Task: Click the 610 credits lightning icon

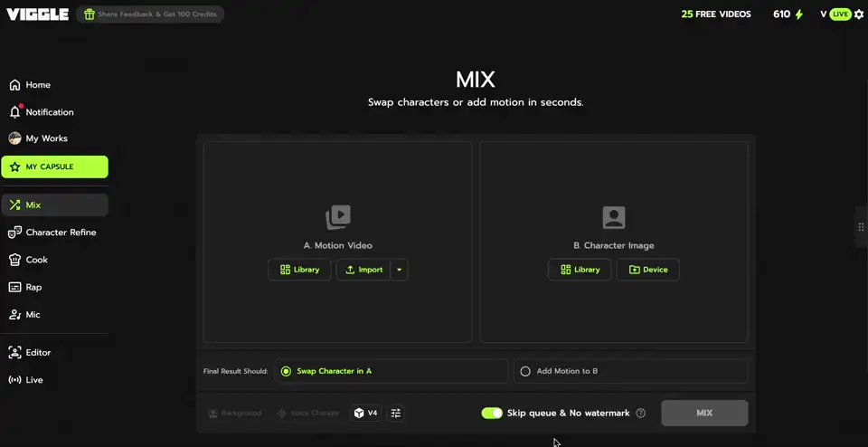Action: (798, 14)
